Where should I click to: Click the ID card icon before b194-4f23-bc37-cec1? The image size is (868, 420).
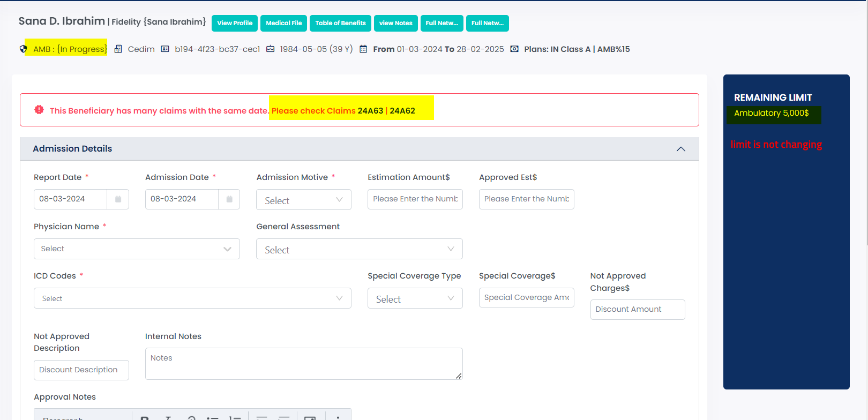pyautogui.click(x=165, y=49)
